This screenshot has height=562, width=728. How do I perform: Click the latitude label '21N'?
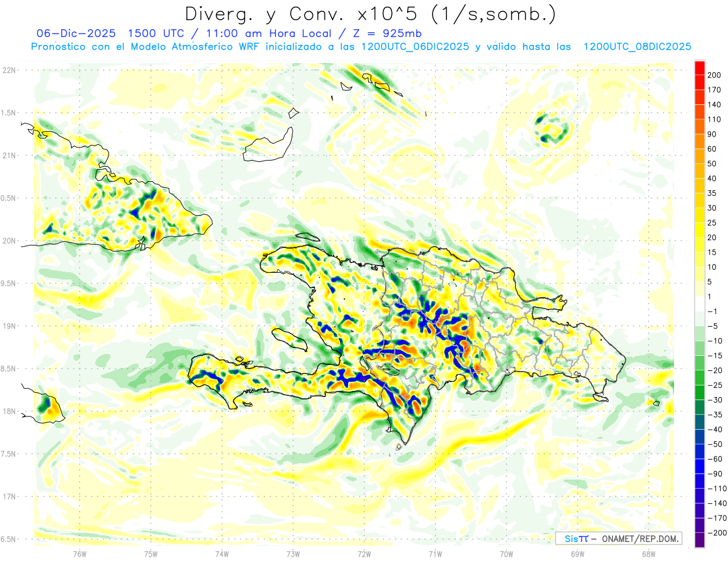click(9, 156)
